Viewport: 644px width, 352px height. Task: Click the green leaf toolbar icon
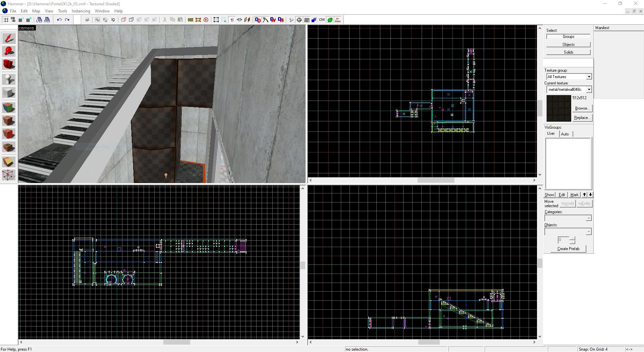coord(330,20)
